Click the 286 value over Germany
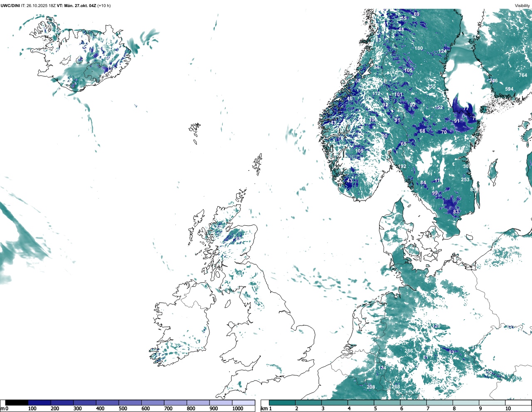532x412 pixels. point(409,351)
